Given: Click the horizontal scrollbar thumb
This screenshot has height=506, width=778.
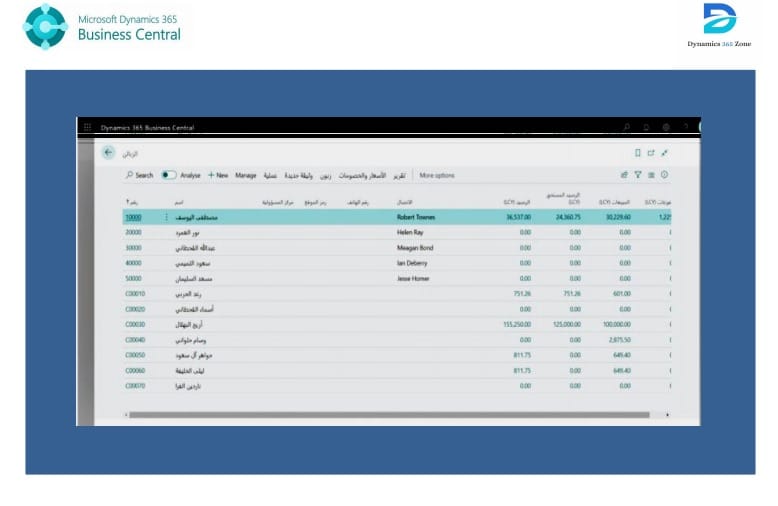Looking at the screenshot, I should (x=389, y=415).
